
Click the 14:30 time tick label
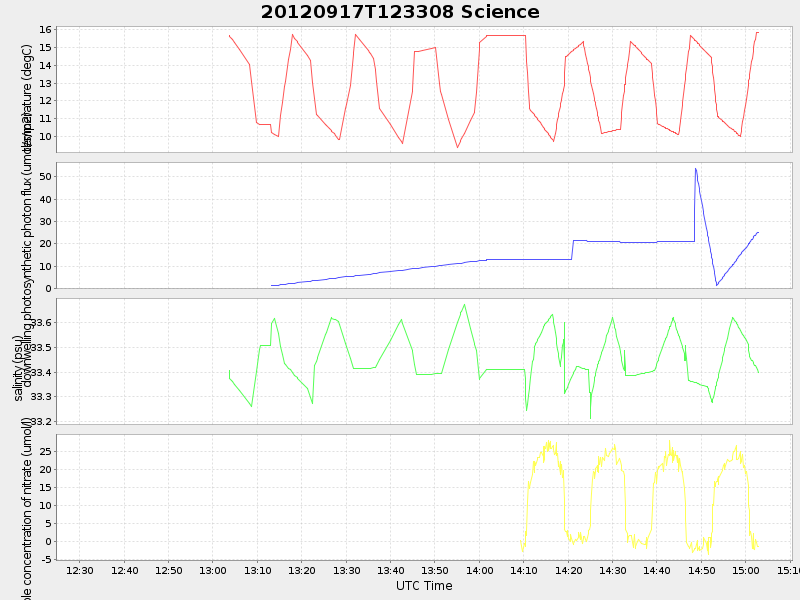tap(613, 570)
